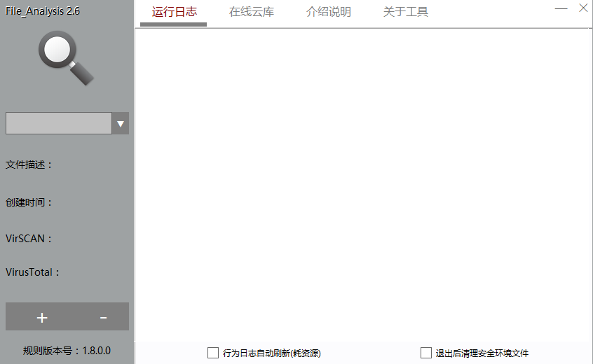Screen dimensions: 593x364
Task: Switch to the 运行日志 tab
Action: (174, 12)
